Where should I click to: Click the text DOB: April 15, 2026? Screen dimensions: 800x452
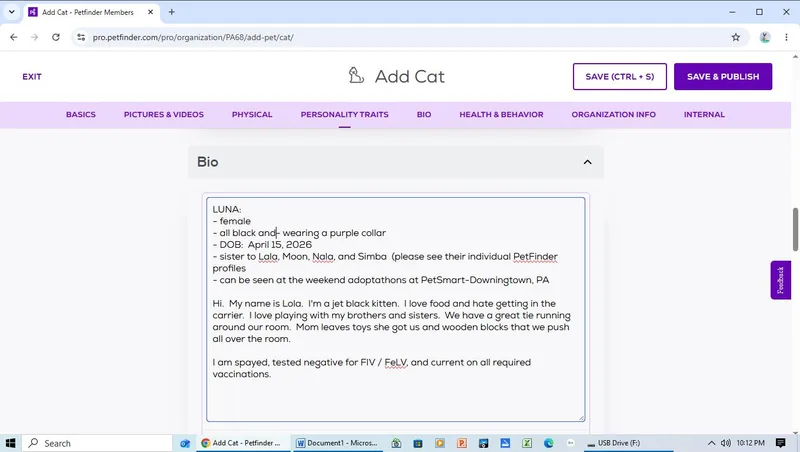pos(265,245)
